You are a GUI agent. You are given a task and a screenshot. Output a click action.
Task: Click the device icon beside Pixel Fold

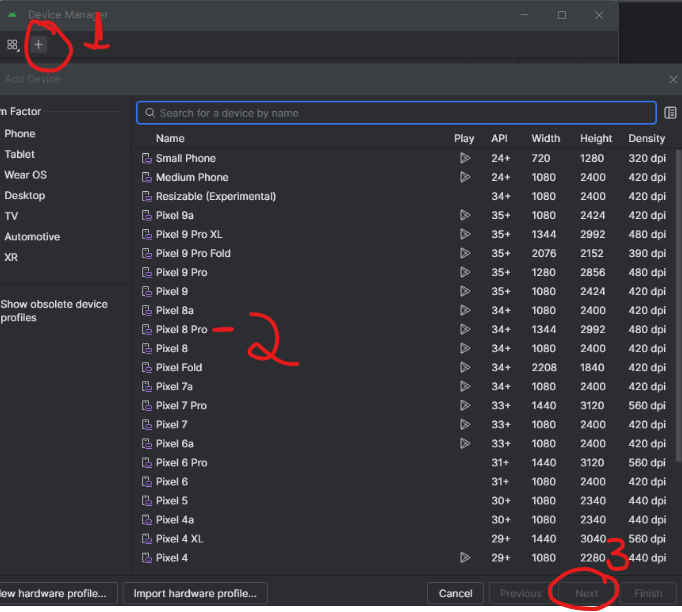tap(146, 368)
